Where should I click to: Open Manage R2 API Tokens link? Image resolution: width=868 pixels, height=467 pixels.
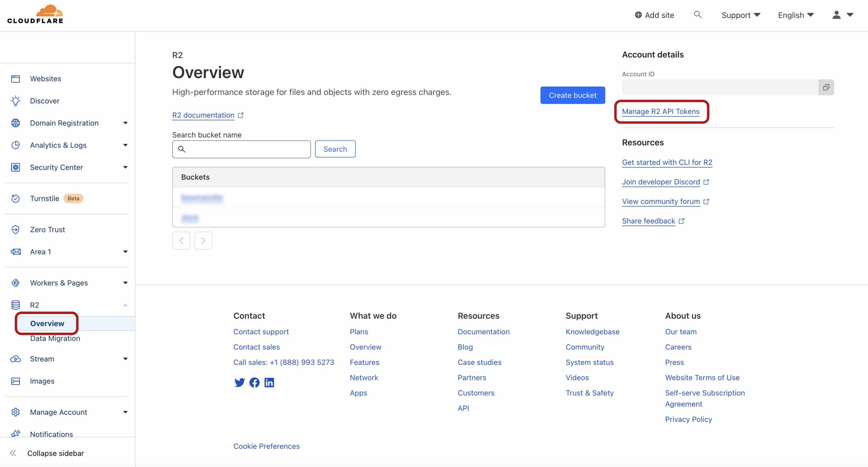[660, 112]
